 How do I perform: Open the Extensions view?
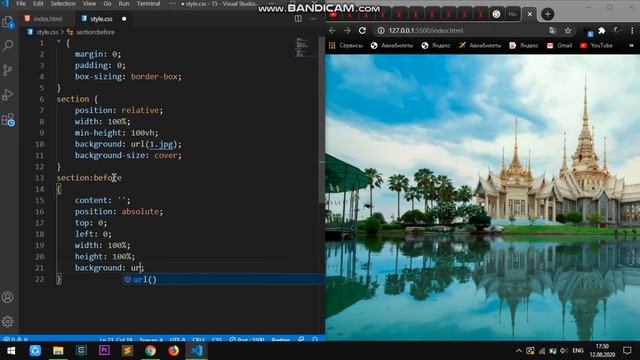pyautogui.click(x=8, y=120)
